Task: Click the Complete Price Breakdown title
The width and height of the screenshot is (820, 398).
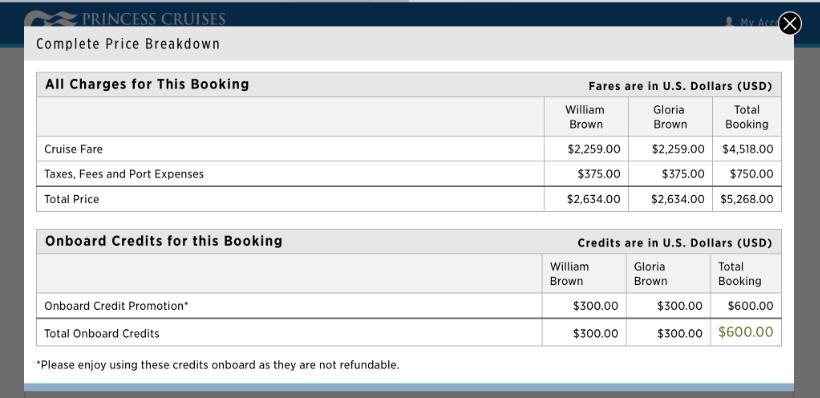Action: tap(128, 44)
